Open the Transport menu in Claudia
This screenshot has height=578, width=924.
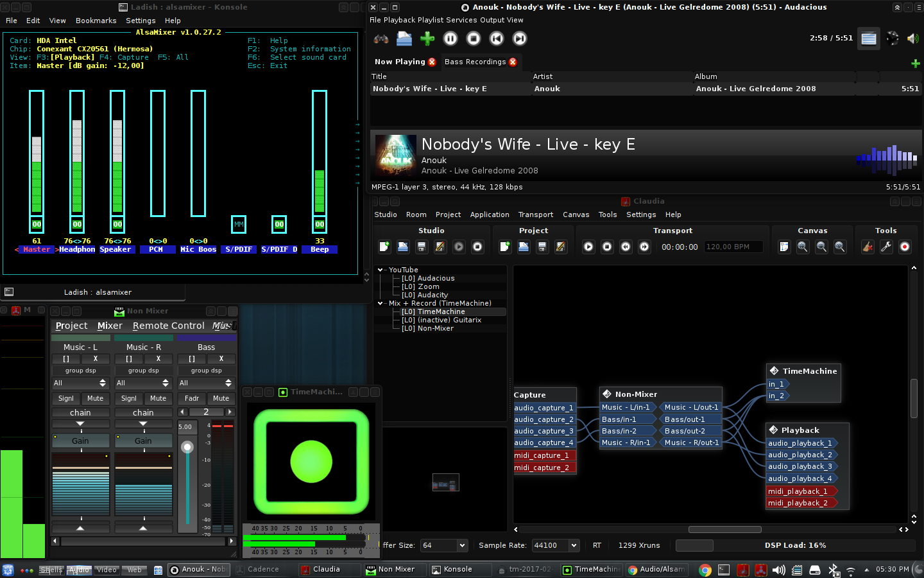(536, 215)
